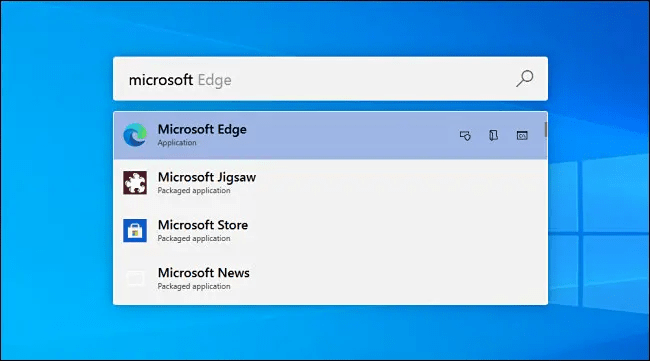Click Packaged application label under Microsoft Store
650x361 pixels.
[x=194, y=238]
